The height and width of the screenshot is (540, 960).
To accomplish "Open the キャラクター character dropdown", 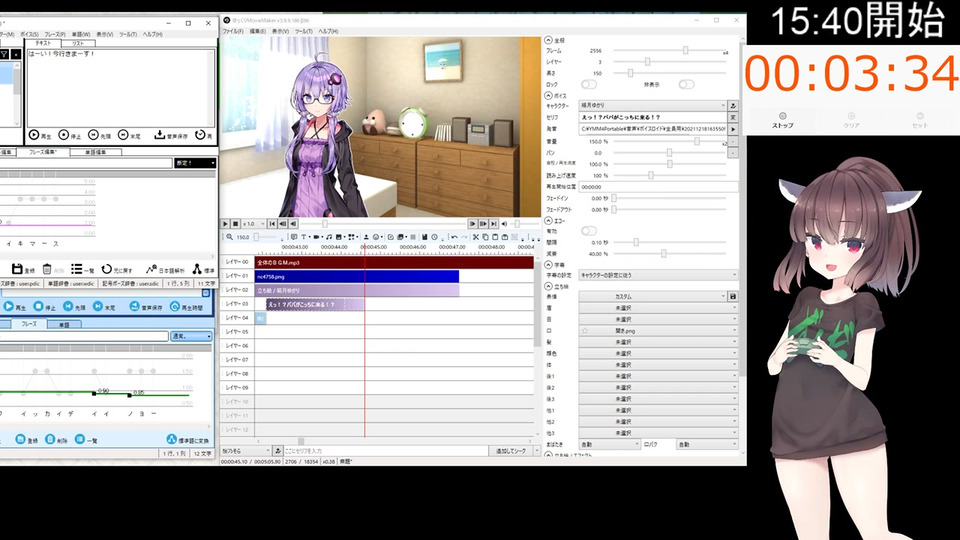I will coord(653,105).
